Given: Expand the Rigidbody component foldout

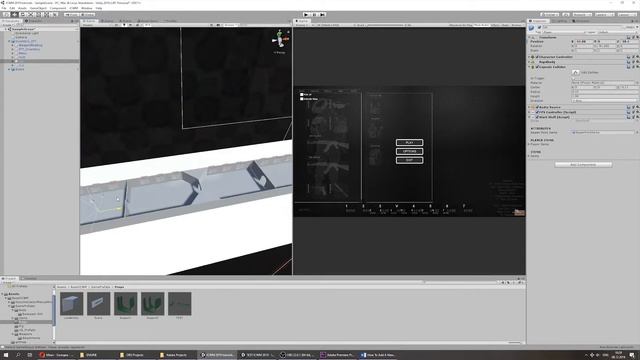Looking at the screenshot, I should pyautogui.click(x=530, y=62).
